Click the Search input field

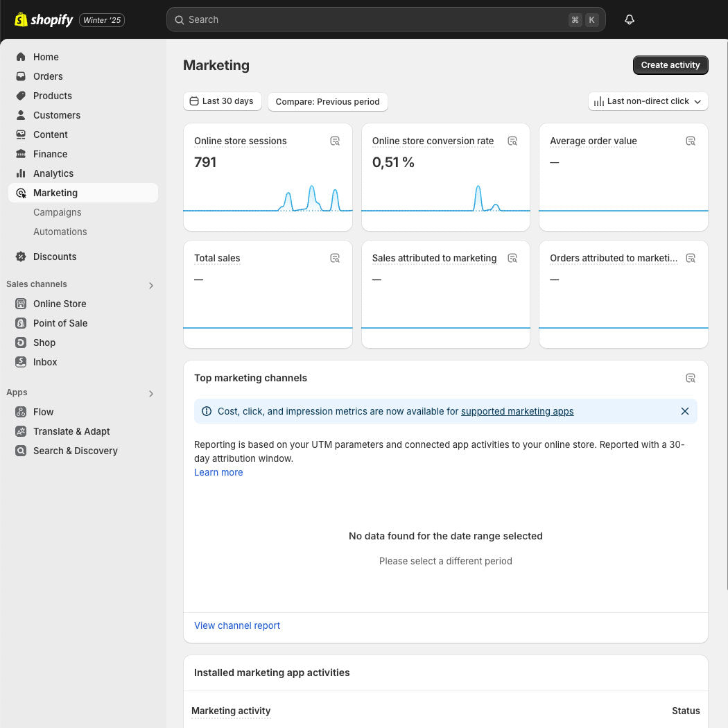(374, 20)
